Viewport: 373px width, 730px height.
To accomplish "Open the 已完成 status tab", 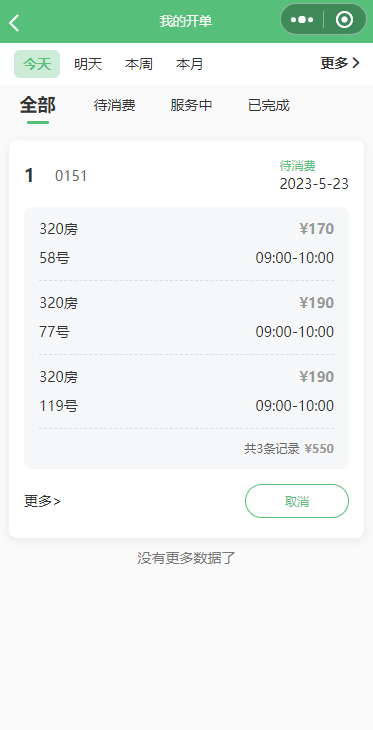I will point(269,106).
